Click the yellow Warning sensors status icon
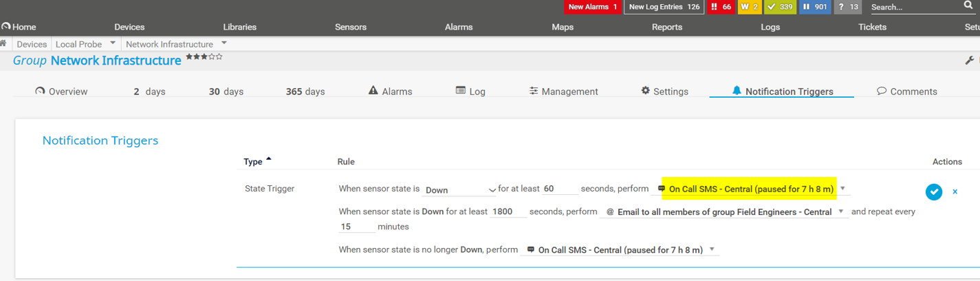Image resolution: width=980 pixels, height=281 pixels. pyautogui.click(x=749, y=7)
